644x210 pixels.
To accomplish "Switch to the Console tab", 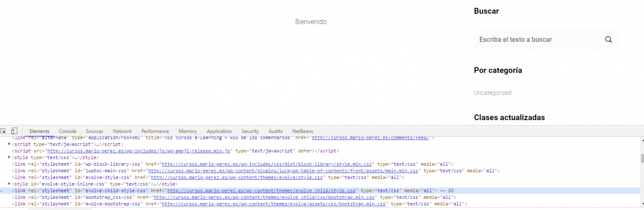I will click(68, 131).
